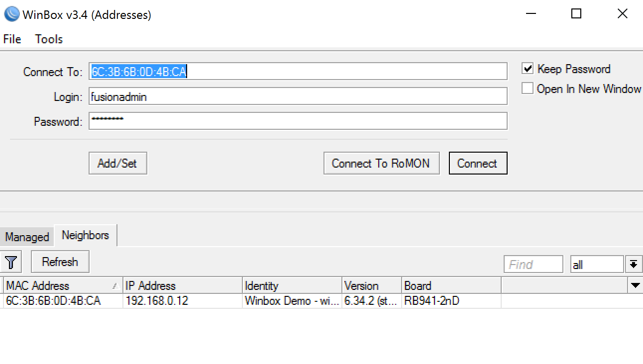Minimize the WinBox window
643x364 pixels.
tap(530, 14)
